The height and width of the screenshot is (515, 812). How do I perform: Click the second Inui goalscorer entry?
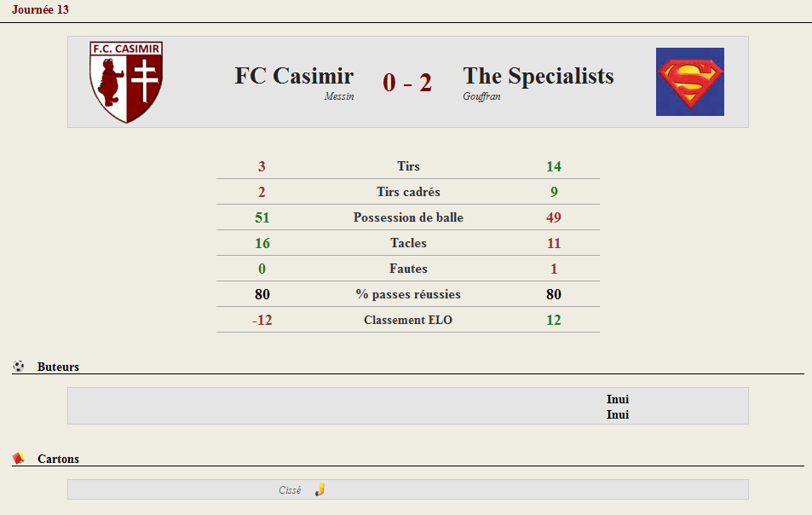pyautogui.click(x=618, y=414)
